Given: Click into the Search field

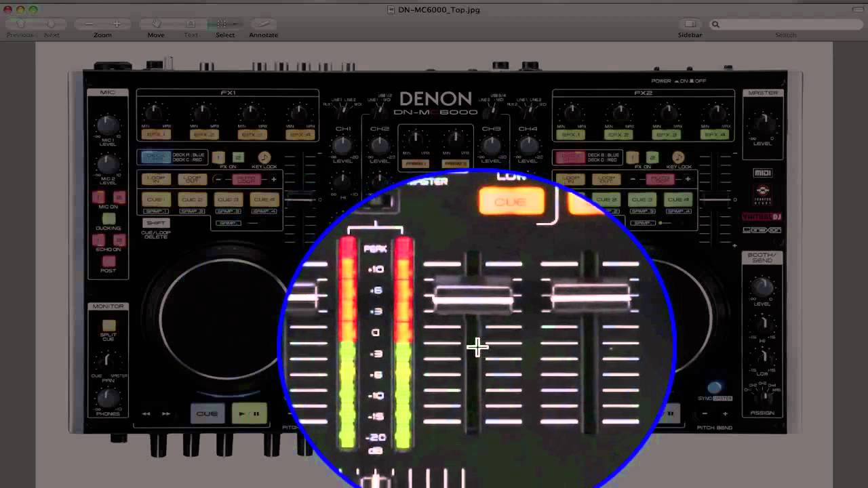Looking at the screenshot, I should (x=787, y=24).
